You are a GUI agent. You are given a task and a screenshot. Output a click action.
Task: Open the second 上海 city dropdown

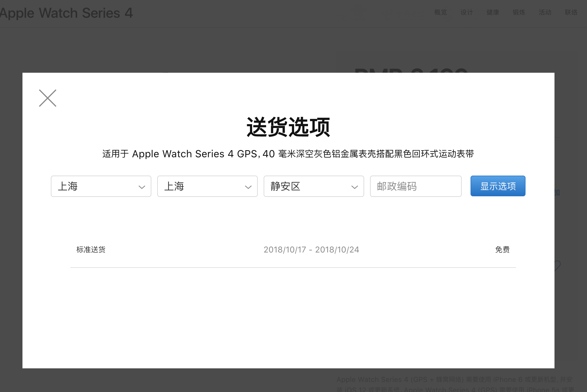click(207, 186)
